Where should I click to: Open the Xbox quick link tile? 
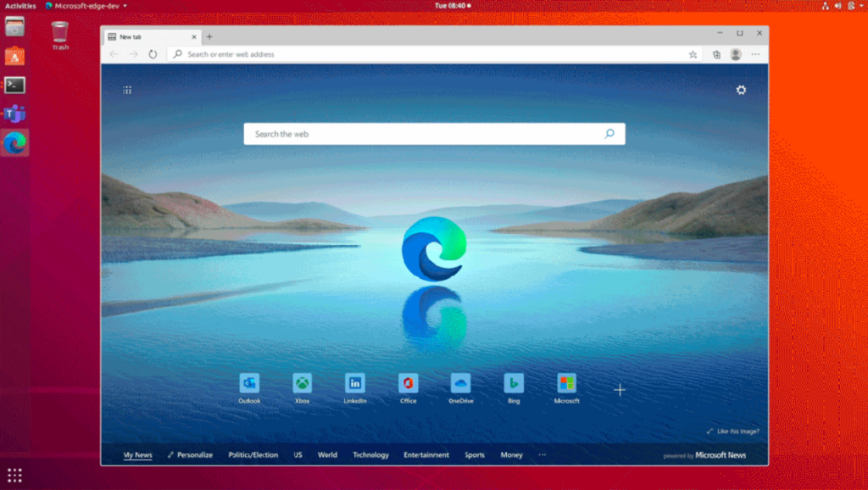[303, 383]
